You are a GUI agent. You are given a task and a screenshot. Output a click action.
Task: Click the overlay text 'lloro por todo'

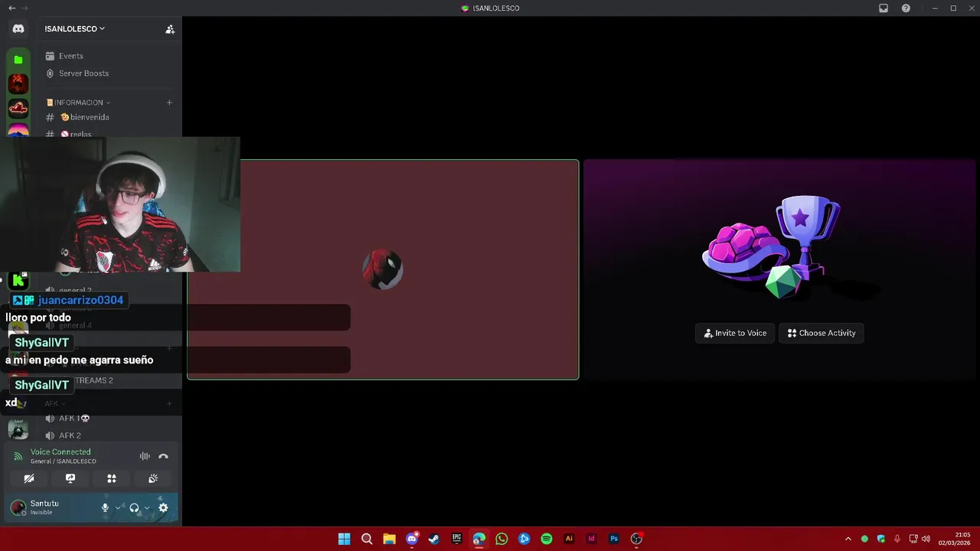pyautogui.click(x=38, y=318)
